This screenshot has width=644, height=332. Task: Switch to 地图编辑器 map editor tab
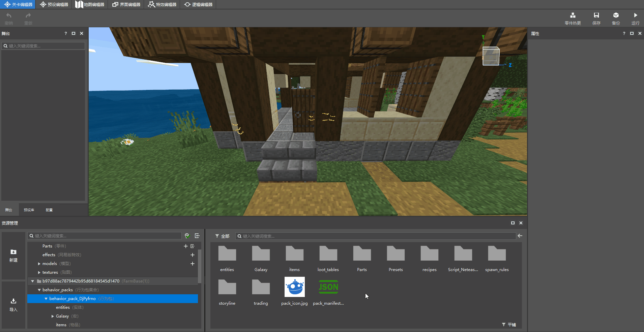coord(90,4)
